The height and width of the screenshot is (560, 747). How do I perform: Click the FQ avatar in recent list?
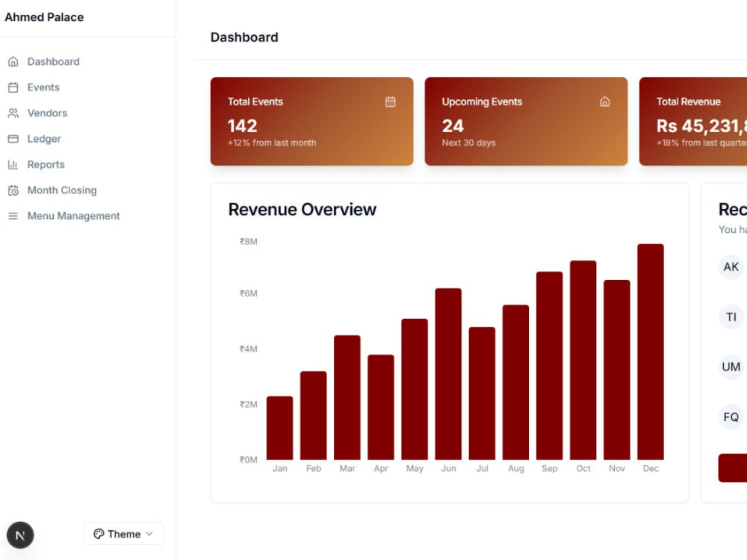tap(731, 417)
